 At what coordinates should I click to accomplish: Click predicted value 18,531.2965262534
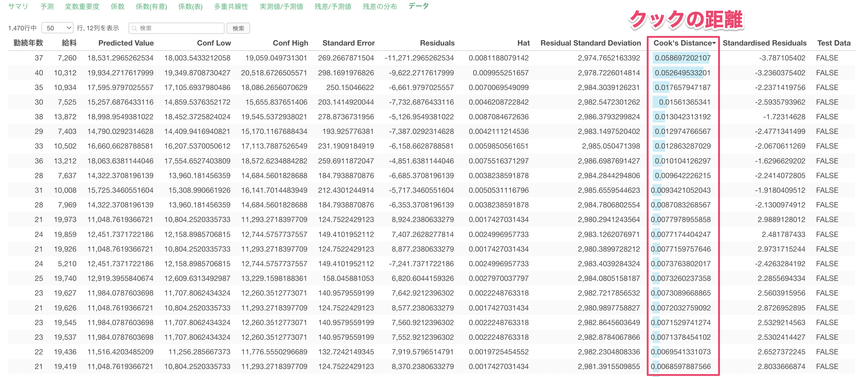[x=120, y=58]
